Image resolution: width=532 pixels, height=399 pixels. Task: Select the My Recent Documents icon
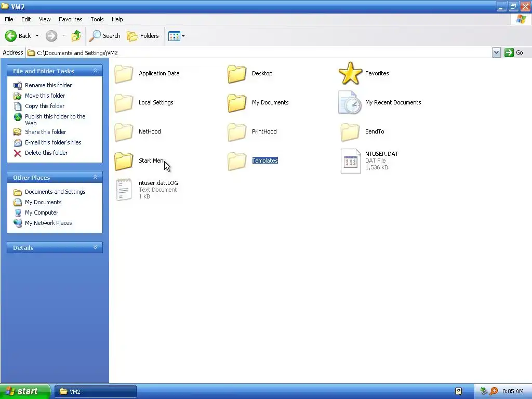click(x=350, y=102)
